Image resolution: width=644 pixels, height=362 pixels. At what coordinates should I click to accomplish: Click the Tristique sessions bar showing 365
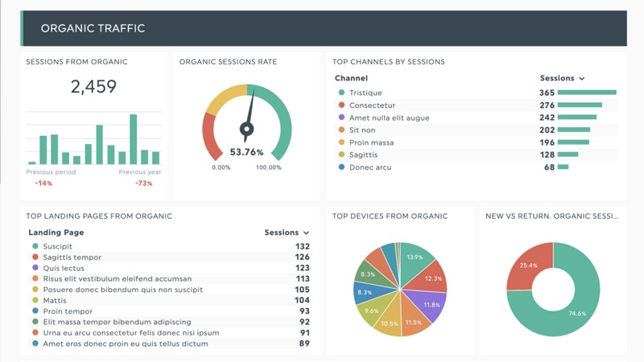coord(587,93)
